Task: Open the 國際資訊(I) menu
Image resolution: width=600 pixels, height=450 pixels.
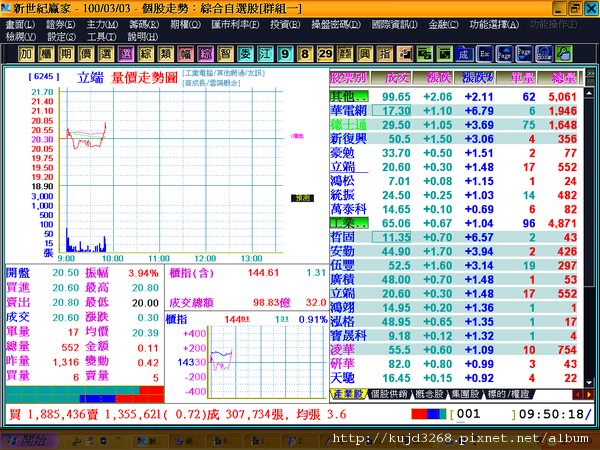Action: 395,24
